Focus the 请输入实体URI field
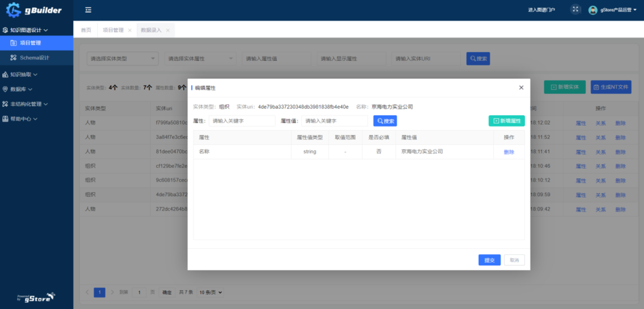The image size is (644, 309). [426, 59]
